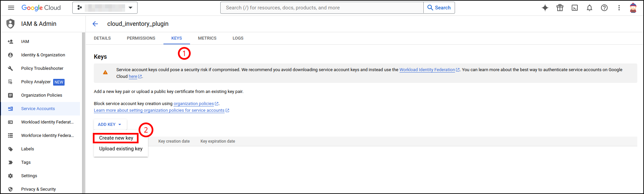
Task: Select Create new key option
Action: click(116, 138)
